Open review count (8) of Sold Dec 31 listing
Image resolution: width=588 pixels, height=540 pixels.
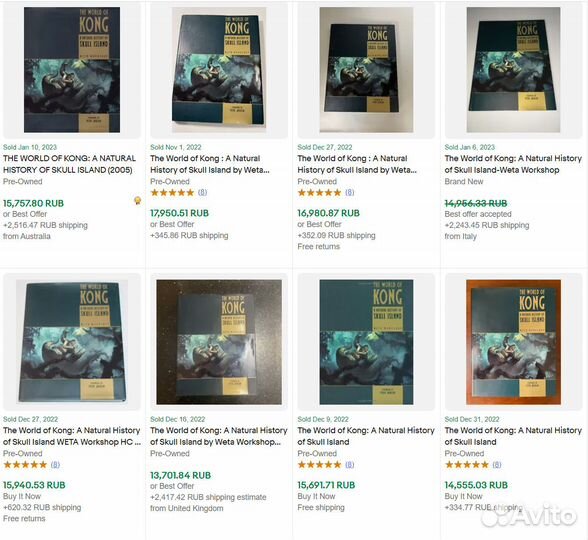[496, 465]
